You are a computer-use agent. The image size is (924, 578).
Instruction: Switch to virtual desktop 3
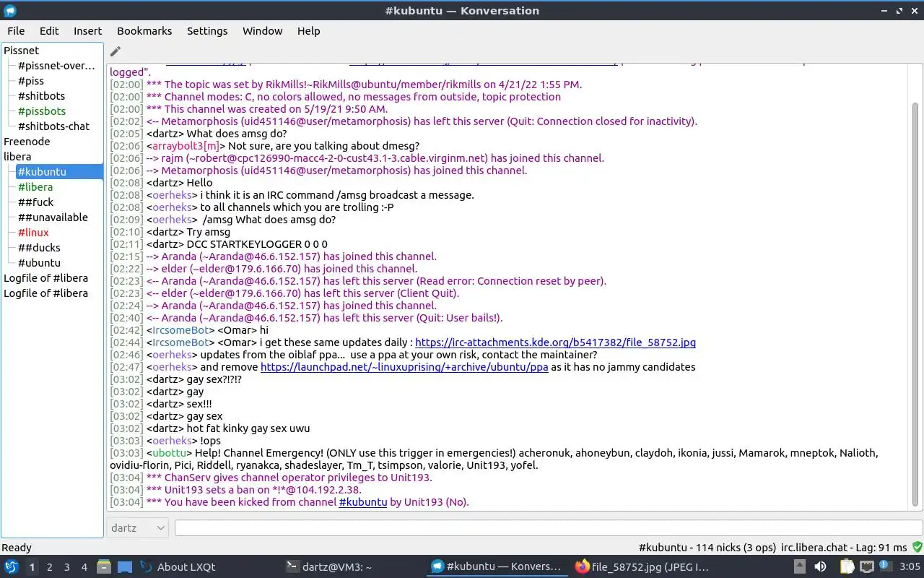[x=67, y=567]
